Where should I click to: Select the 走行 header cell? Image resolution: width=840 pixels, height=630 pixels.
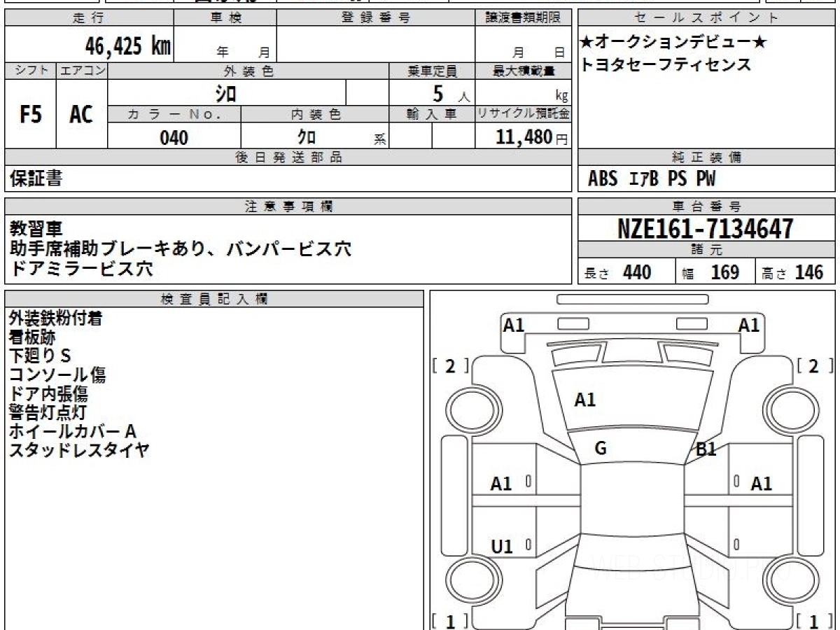tap(88, 18)
